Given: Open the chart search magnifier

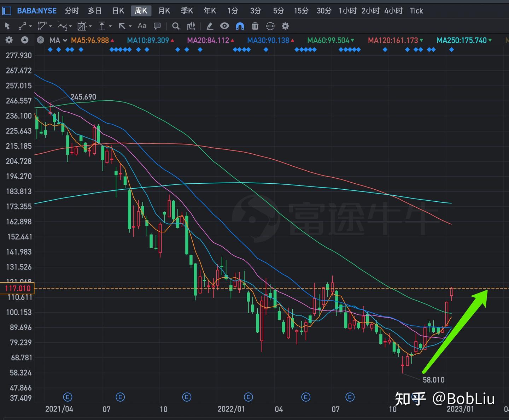Looking at the screenshot, I should (176, 26).
